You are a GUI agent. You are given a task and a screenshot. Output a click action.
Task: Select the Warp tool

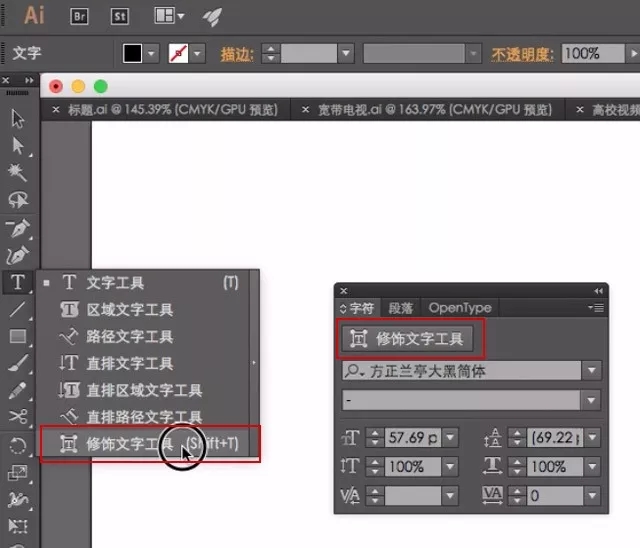point(18,499)
